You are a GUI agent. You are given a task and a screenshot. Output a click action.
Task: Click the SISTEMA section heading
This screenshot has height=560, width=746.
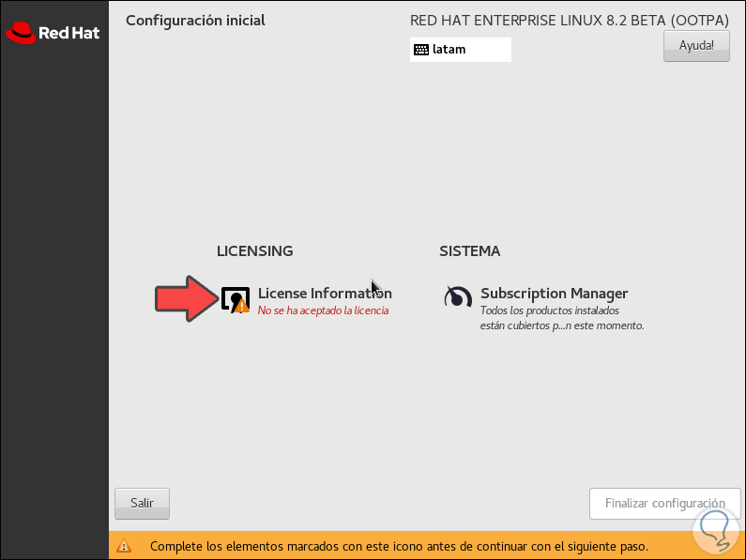[x=469, y=251]
